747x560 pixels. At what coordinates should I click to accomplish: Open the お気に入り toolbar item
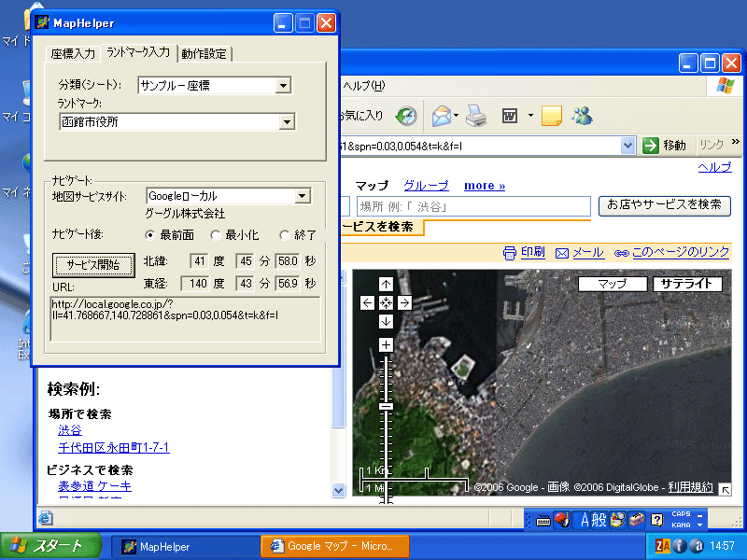[x=361, y=116]
